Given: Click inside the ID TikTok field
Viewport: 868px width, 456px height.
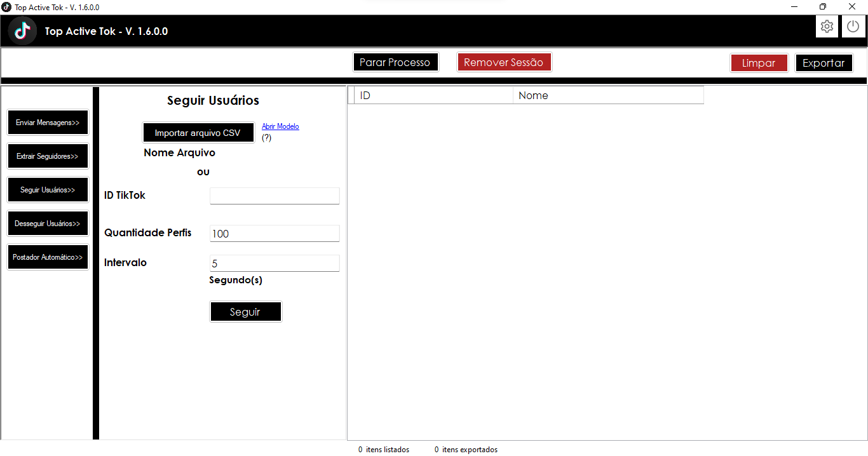Looking at the screenshot, I should [274, 196].
